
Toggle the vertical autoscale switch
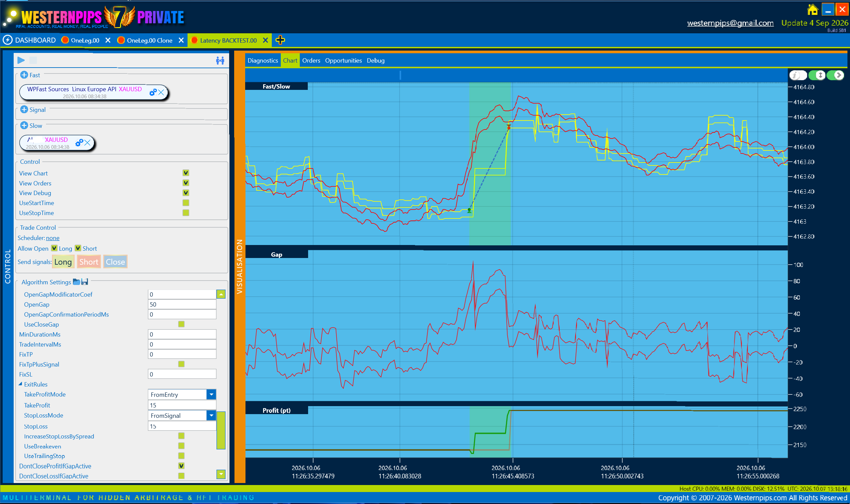pos(817,75)
